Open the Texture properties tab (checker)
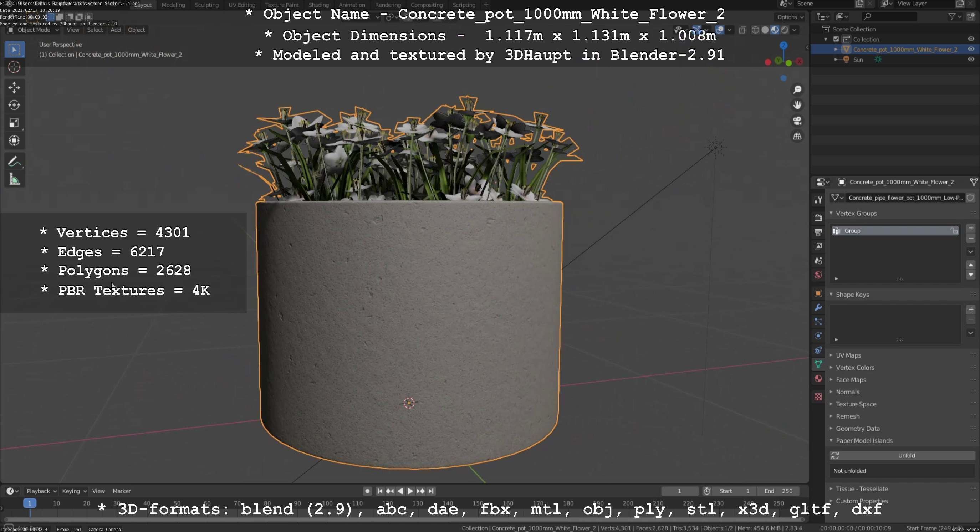Screen dimensions: 980x532 (818, 397)
